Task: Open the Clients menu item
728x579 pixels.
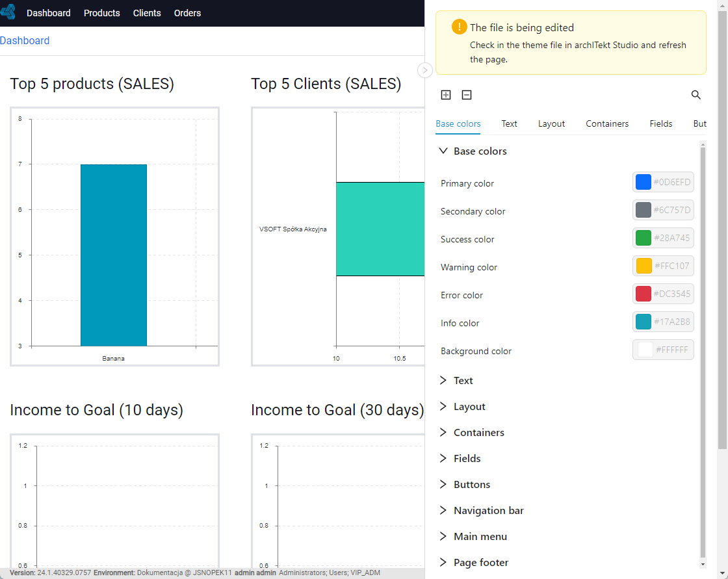Action: pos(147,13)
